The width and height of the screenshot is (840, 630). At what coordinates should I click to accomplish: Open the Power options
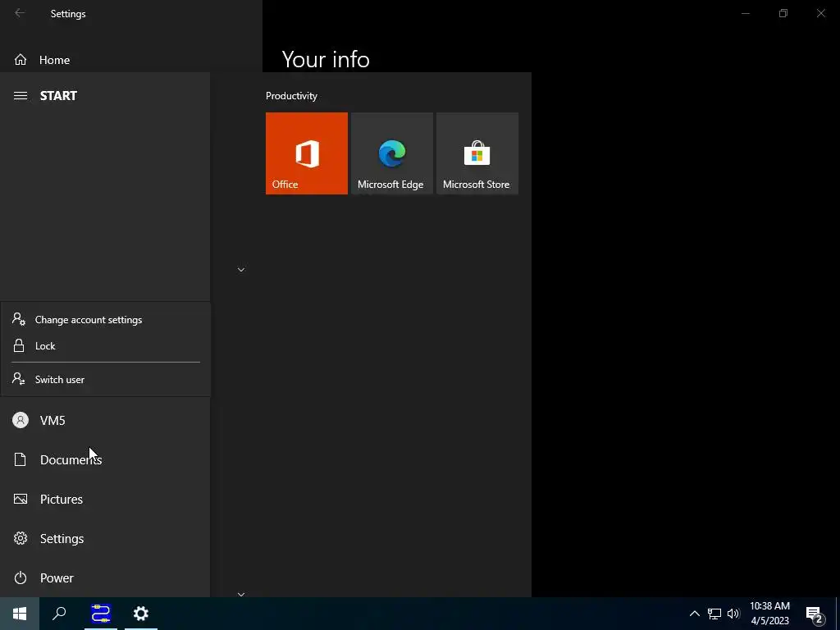pos(105,578)
